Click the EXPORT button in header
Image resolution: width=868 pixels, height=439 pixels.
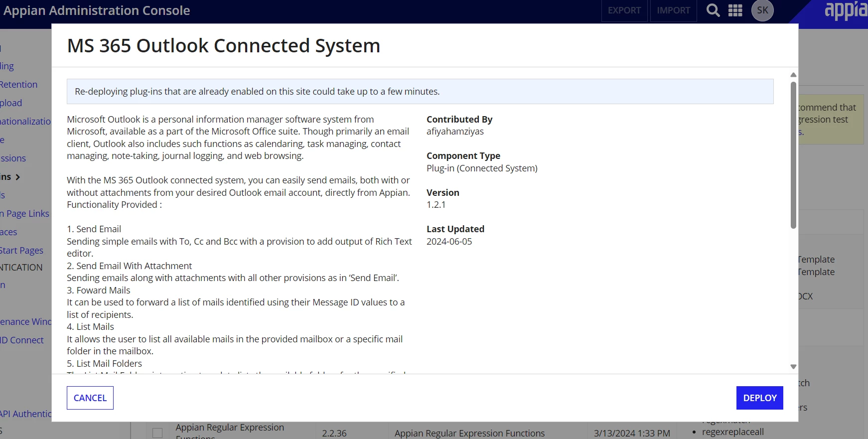point(624,10)
